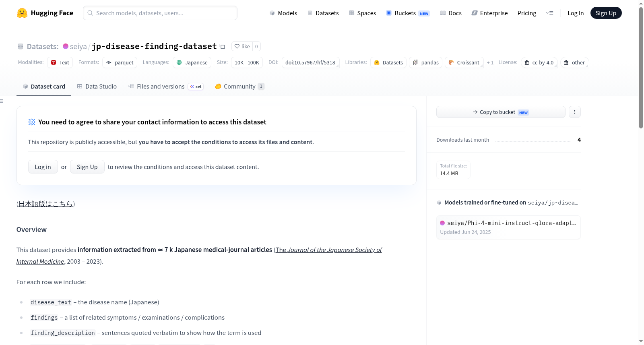Open the Docs page
Screen dimensions: 644x345
(451, 13)
